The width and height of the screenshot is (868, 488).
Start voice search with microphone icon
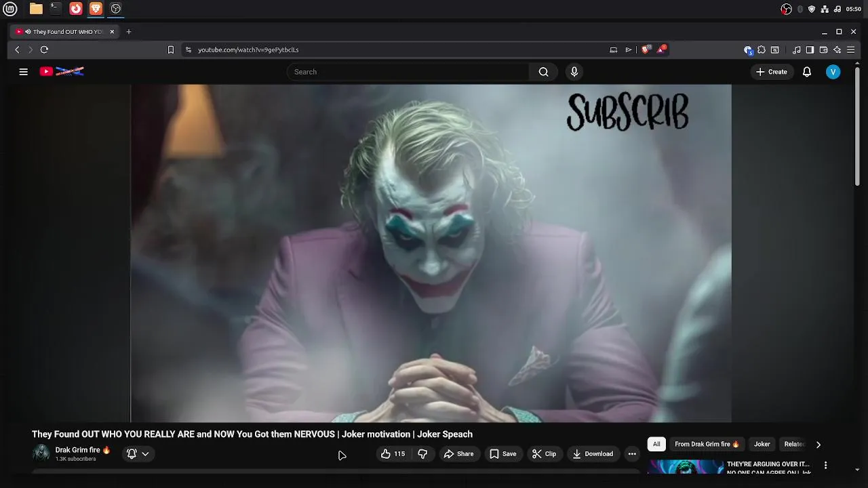tap(574, 72)
